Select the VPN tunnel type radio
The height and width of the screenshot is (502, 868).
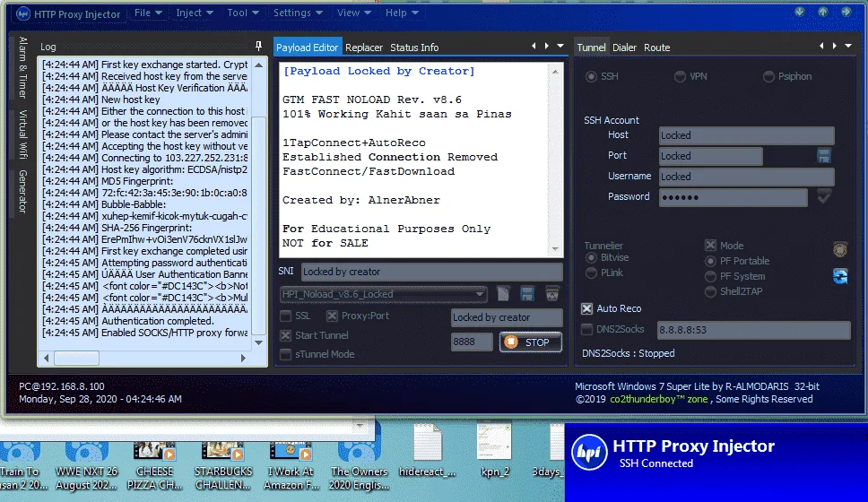pos(680,76)
